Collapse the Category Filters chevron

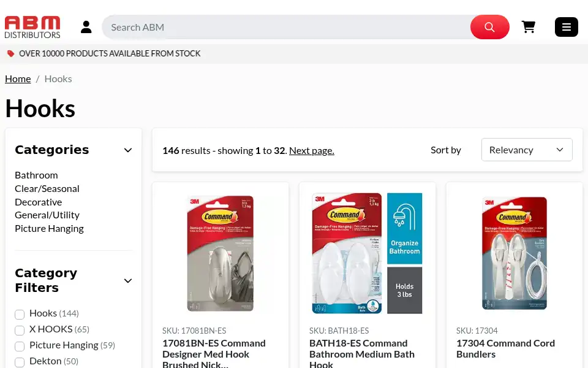tap(128, 281)
